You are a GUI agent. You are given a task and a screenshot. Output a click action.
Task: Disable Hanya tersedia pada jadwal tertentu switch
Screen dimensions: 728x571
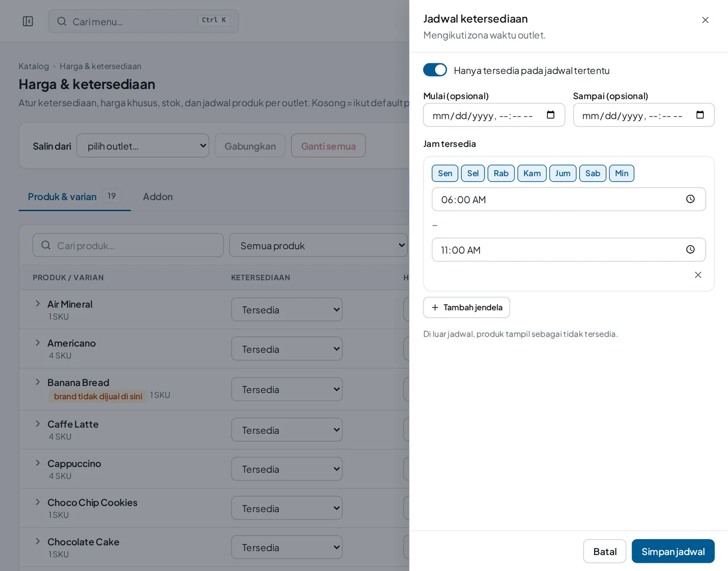[435, 70]
